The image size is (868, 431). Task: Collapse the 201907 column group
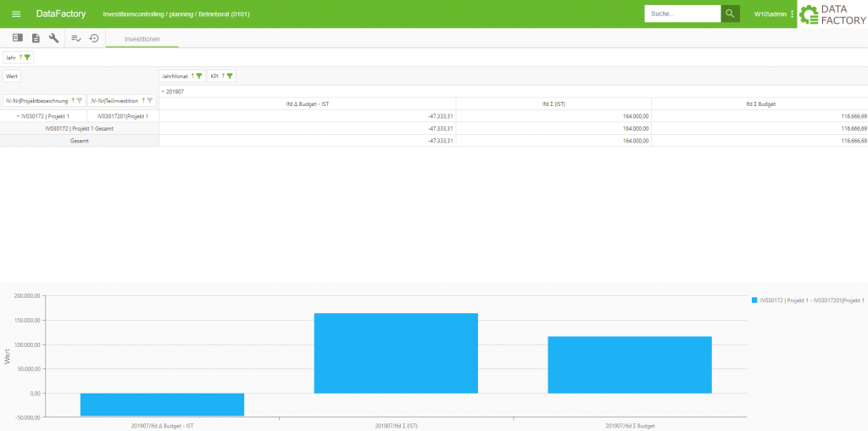pos(163,92)
